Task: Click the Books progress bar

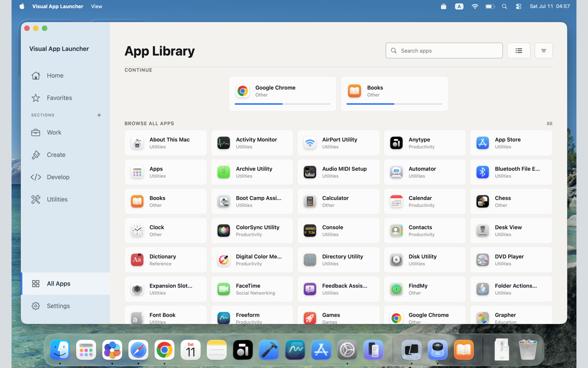Action: click(x=395, y=104)
